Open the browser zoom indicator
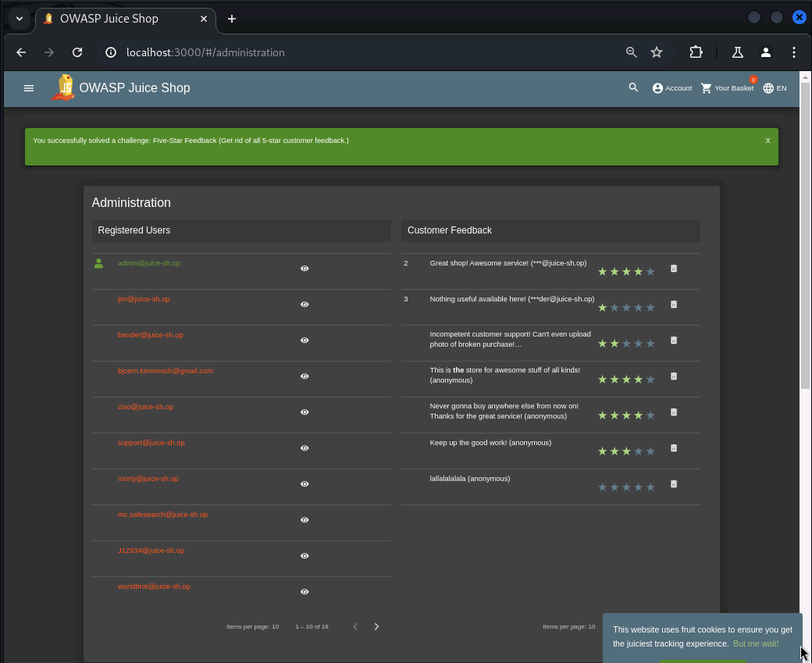Image resolution: width=812 pixels, height=663 pixels. tap(632, 52)
